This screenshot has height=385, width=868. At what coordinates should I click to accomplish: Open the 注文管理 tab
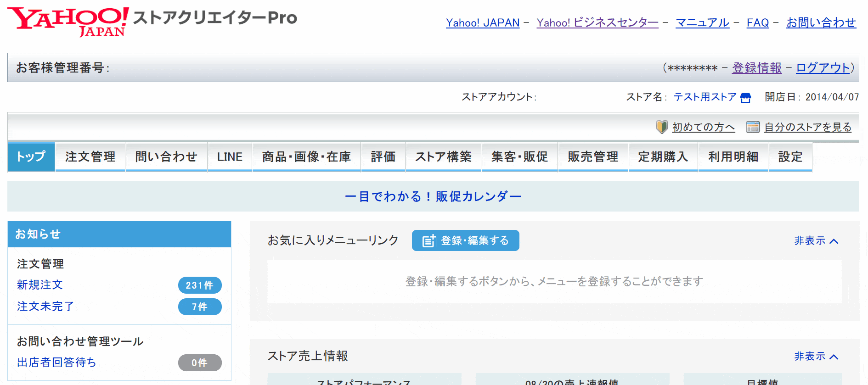(90, 157)
